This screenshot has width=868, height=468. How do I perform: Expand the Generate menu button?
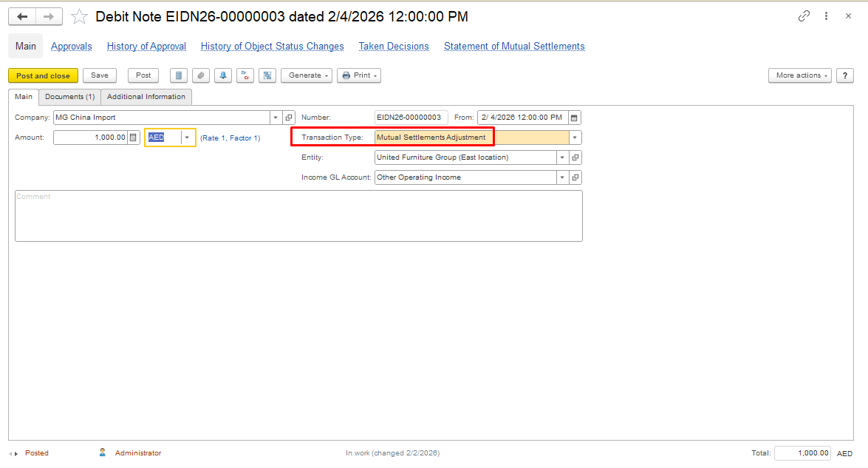[306, 75]
